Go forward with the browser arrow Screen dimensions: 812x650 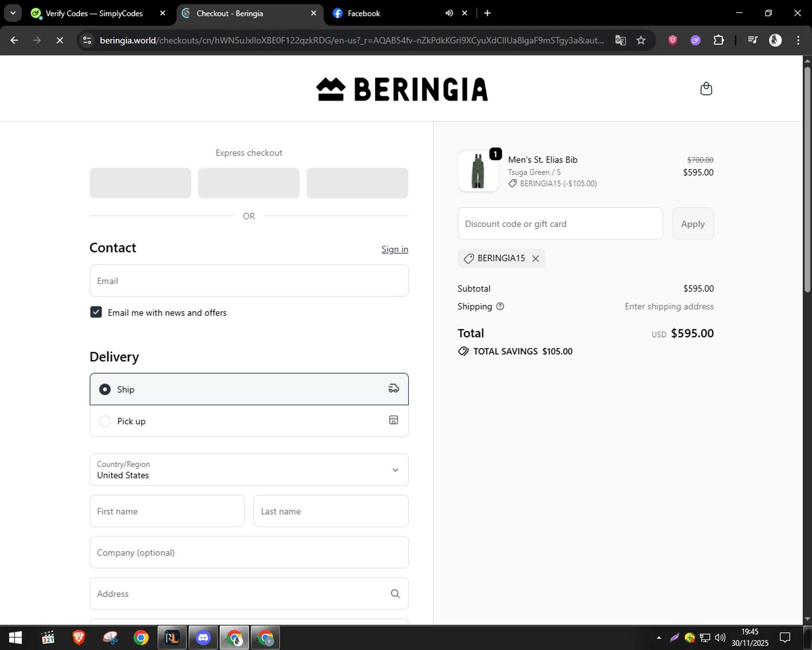click(x=37, y=40)
